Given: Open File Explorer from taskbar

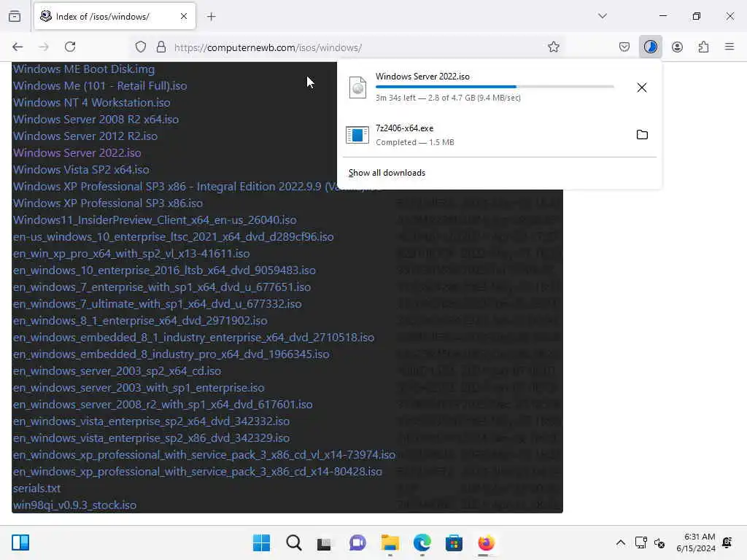Looking at the screenshot, I should 390,542.
